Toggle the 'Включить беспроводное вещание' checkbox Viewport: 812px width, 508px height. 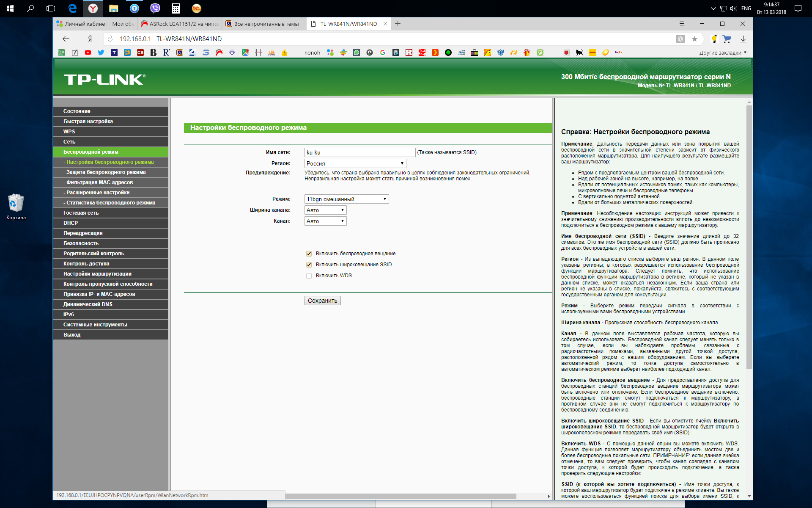[309, 254]
